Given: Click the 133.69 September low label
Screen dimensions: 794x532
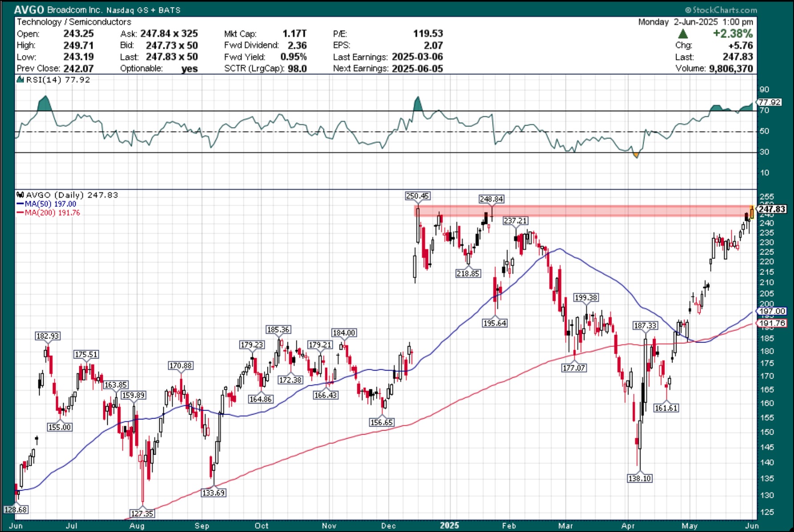Looking at the screenshot, I should pyautogui.click(x=214, y=492).
